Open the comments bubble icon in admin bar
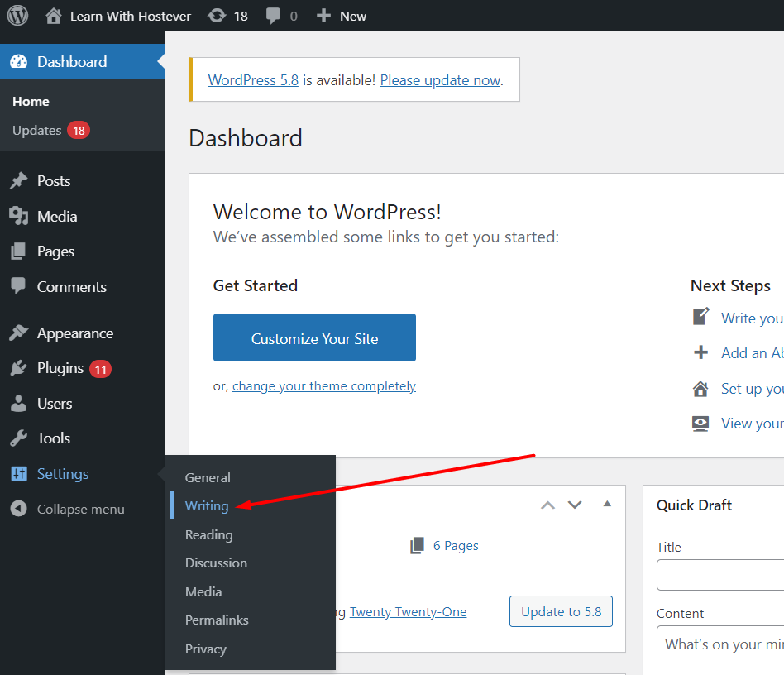The height and width of the screenshot is (675, 784). click(273, 16)
